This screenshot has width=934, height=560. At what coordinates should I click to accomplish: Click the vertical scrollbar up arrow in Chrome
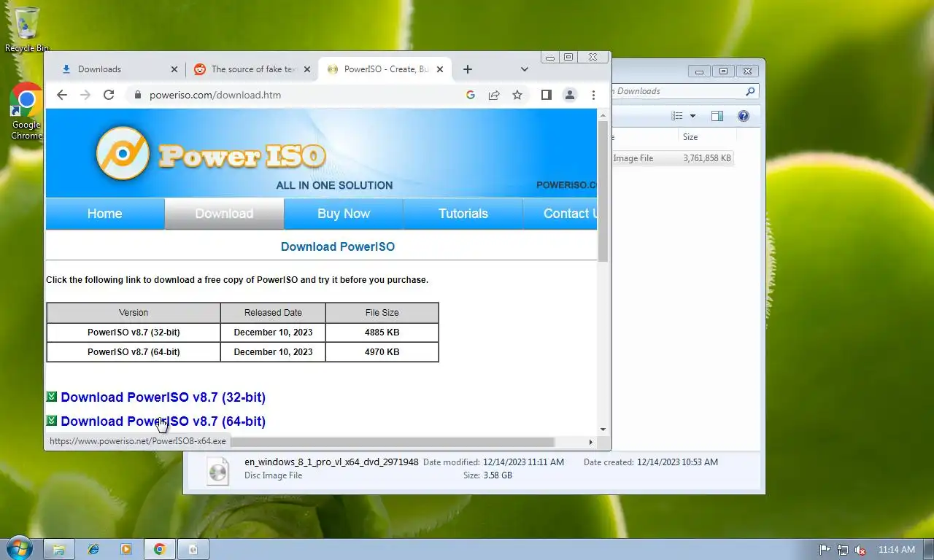point(603,115)
